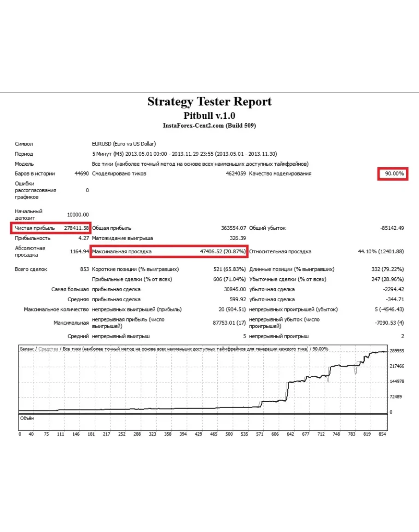Click the Pitbull v.1.0 heading
419x532 pixels.
pyautogui.click(x=209, y=115)
